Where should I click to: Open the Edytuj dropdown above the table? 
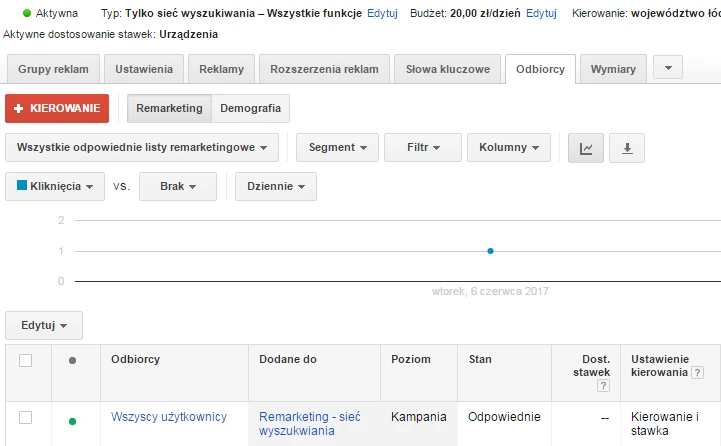[x=44, y=326]
